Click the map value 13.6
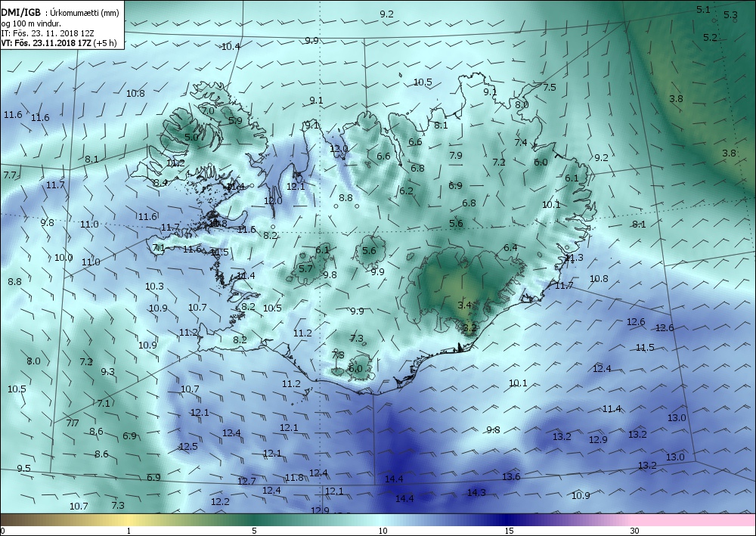Viewport: 756px width, 536px height. click(511, 477)
